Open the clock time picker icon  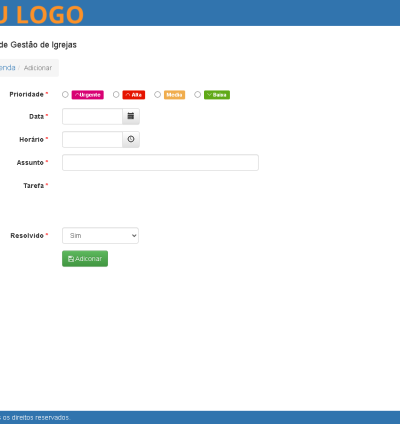tap(131, 139)
